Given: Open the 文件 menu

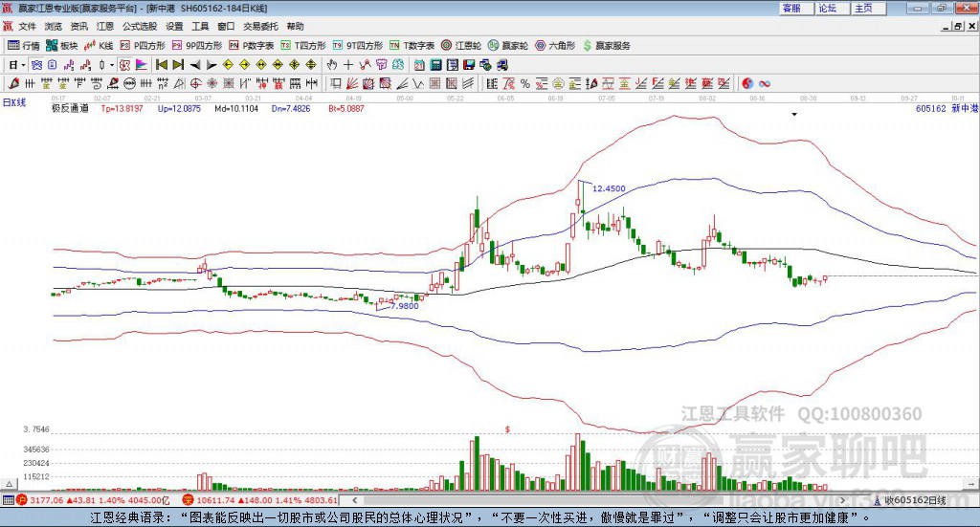Looking at the screenshot, I should tap(27, 26).
